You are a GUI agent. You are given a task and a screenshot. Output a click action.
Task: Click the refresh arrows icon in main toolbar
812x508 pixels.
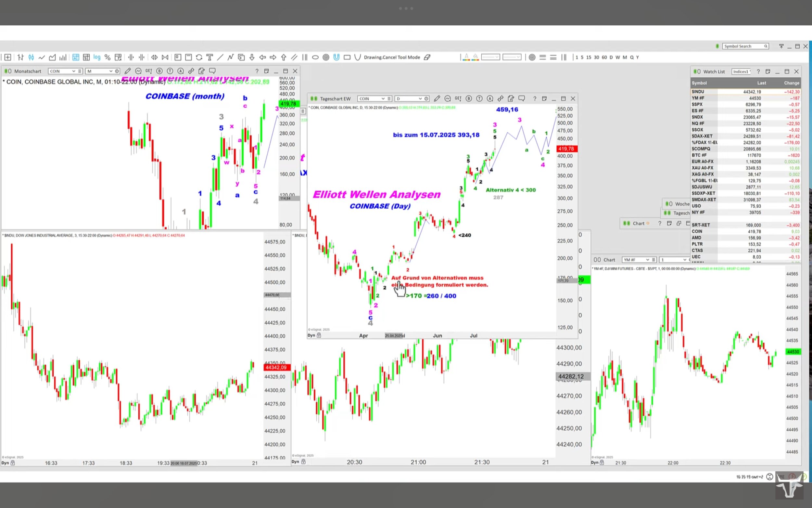(199, 58)
